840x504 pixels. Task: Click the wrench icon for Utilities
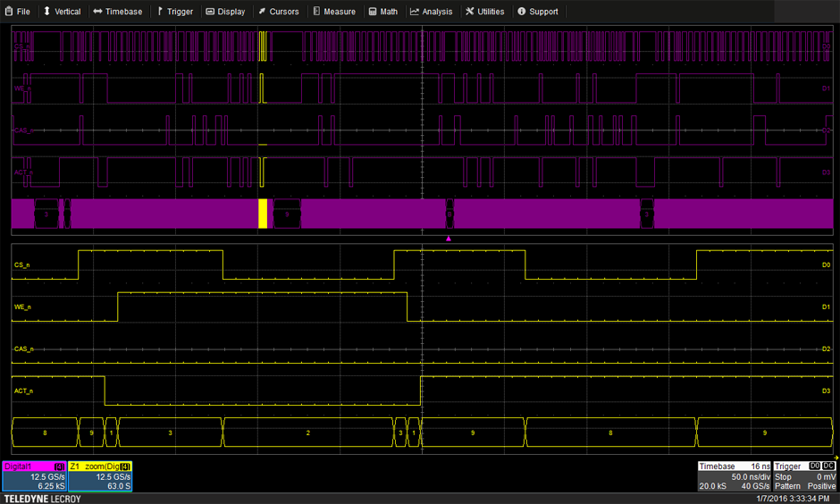click(470, 12)
